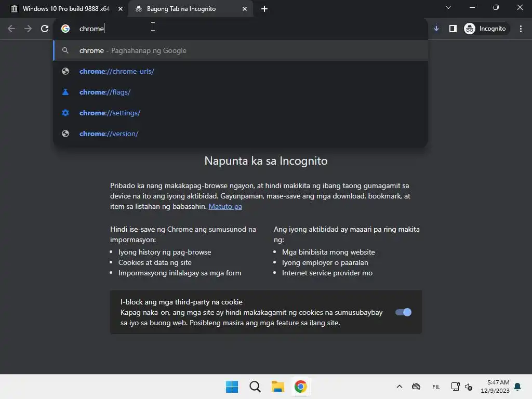This screenshot has width=532, height=399.
Task: Switch to Windows 10 Pro build 9888 tab
Action: (66, 9)
